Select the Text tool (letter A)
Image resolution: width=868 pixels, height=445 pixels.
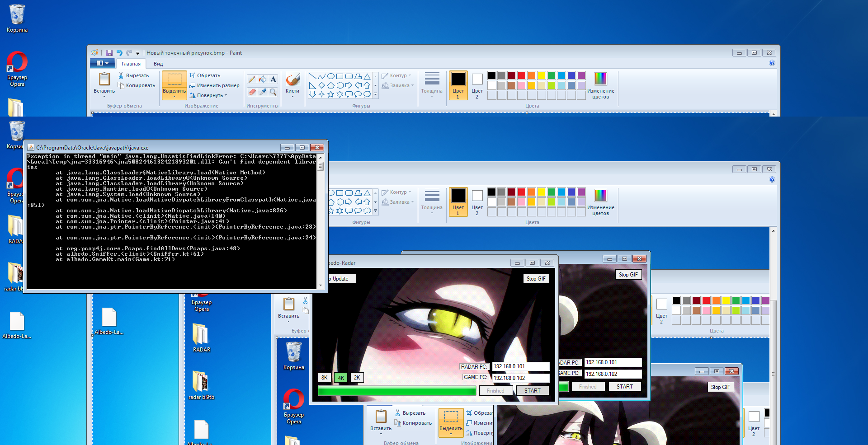(x=273, y=80)
